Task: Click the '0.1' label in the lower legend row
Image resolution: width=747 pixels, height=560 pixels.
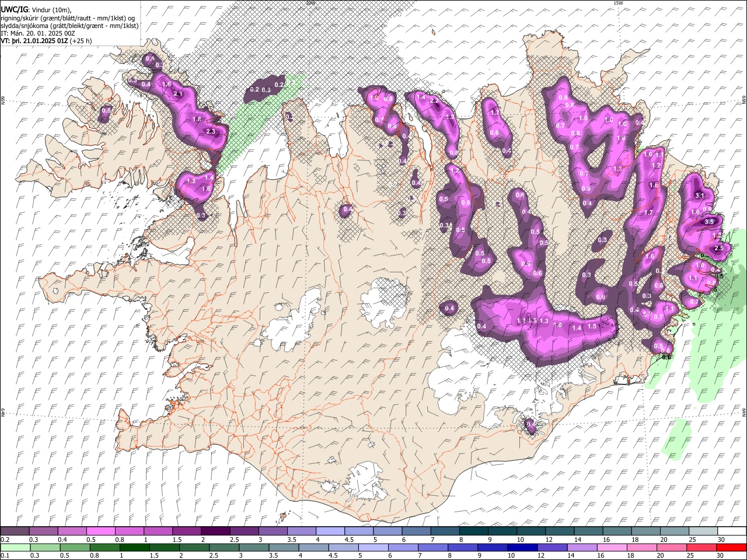Action: (x=5, y=556)
